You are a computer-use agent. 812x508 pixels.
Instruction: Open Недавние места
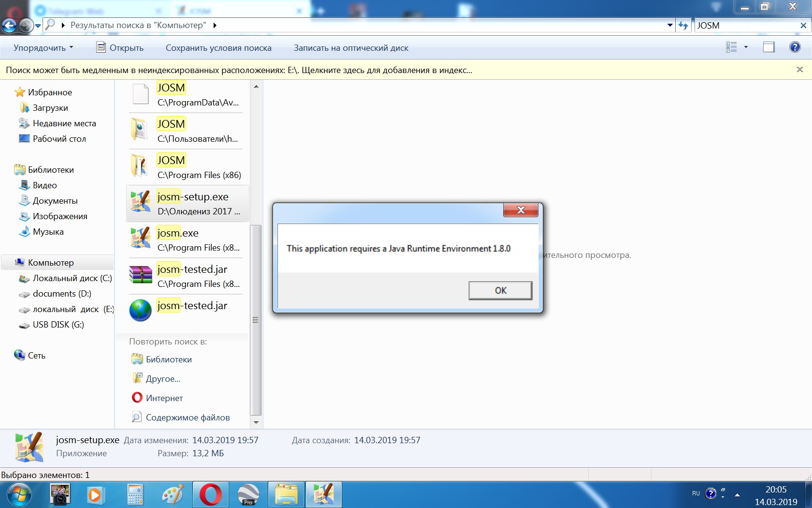pyautogui.click(x=58, y=123)
